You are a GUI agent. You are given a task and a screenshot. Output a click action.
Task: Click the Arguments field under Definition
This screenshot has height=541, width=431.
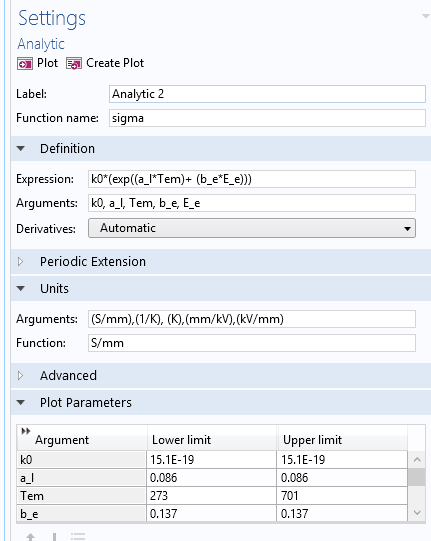[x=252, y=203]
